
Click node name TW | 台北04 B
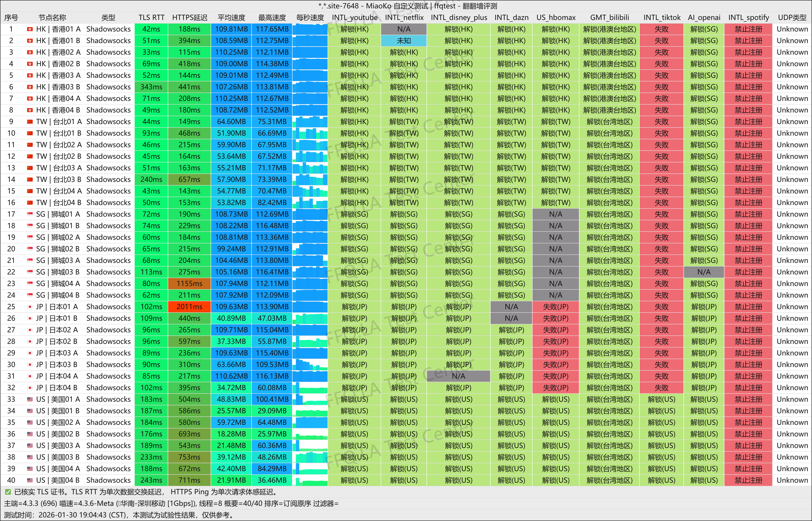pyautogui.click(x=59, y=203)
